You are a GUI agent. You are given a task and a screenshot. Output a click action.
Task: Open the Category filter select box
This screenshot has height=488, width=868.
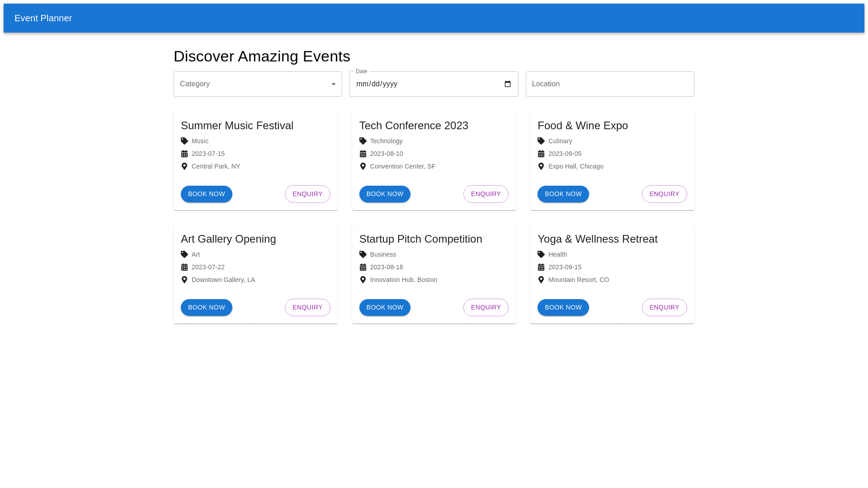(253, 84)
